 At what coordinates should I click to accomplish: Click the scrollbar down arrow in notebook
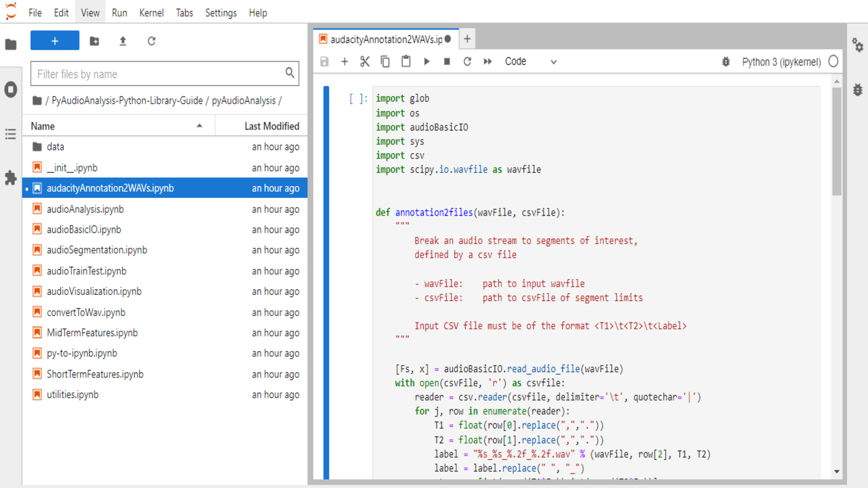pos(837,471)
